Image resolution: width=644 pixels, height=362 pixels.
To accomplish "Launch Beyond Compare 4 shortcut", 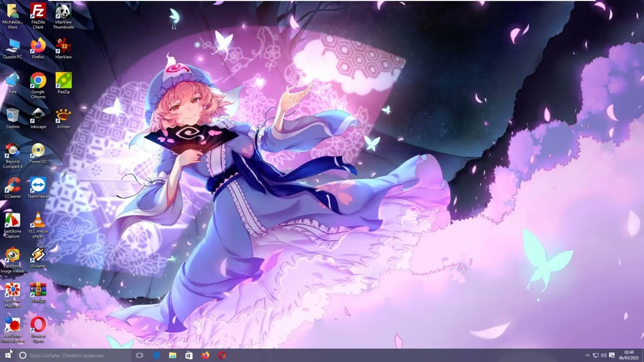I will click(x=13, y=155).
